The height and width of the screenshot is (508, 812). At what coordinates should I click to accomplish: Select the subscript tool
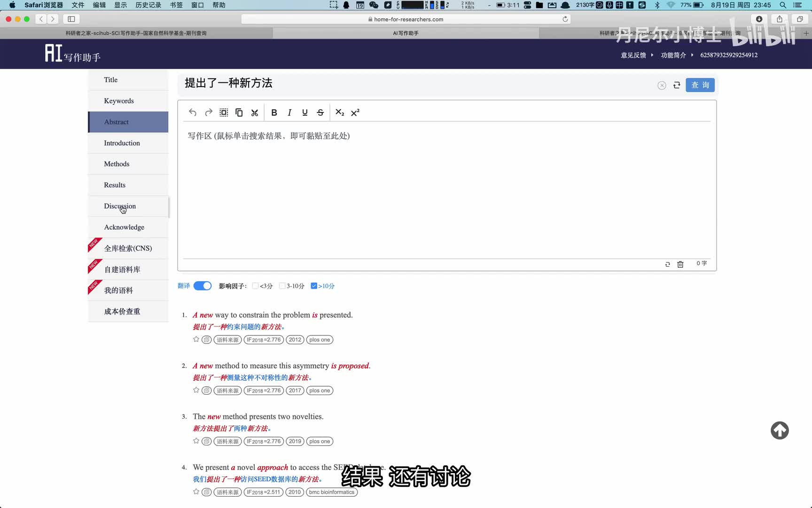(340, 112)
